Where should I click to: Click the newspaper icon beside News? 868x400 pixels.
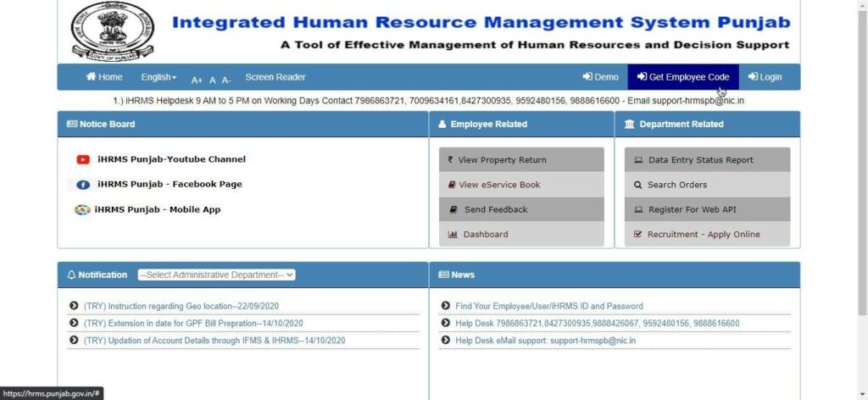pos(443,275)
